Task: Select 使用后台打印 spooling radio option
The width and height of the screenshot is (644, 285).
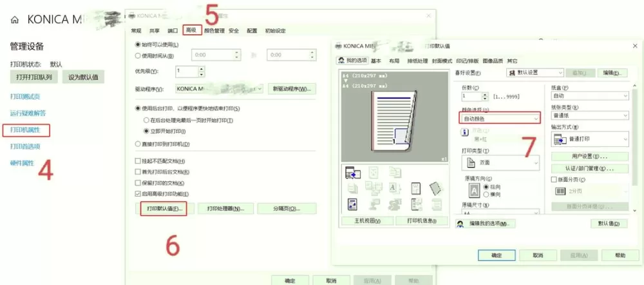Action: point(138,108)
